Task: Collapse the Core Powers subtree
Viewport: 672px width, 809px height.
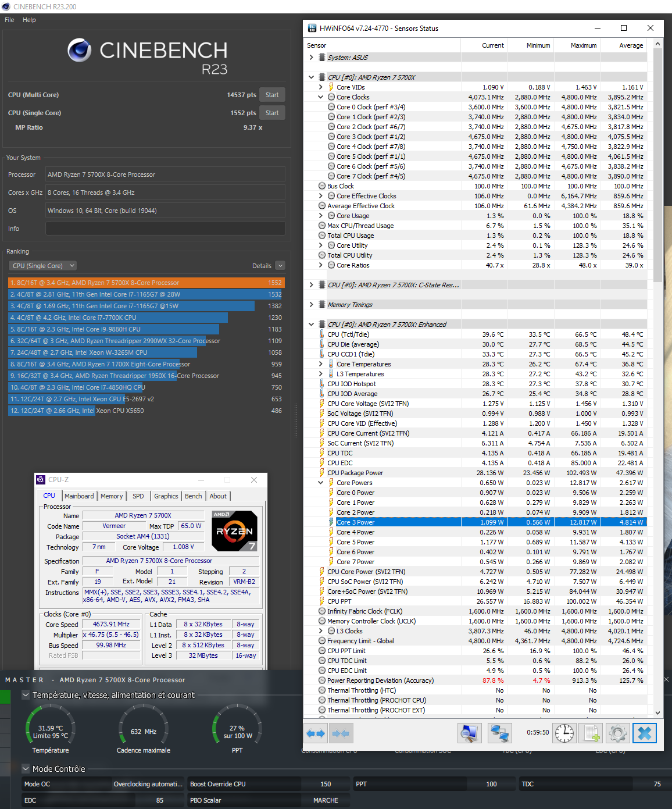Action: [x=321, y=483]
